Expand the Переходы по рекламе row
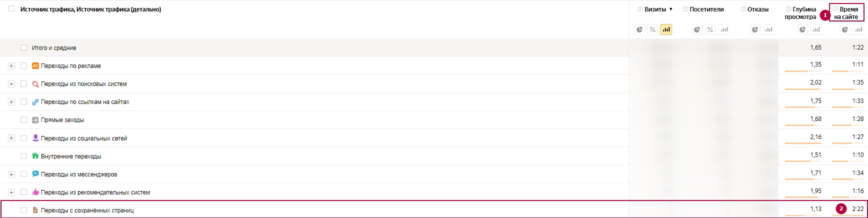The height and width of the screenshot is (218, 868). pyautogui.click(x=11, y=66)
